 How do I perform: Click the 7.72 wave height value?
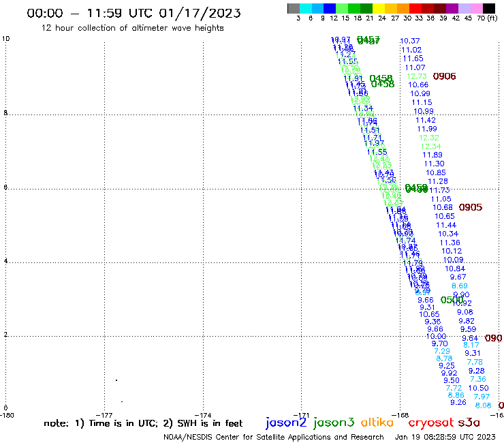click(454, 388)
